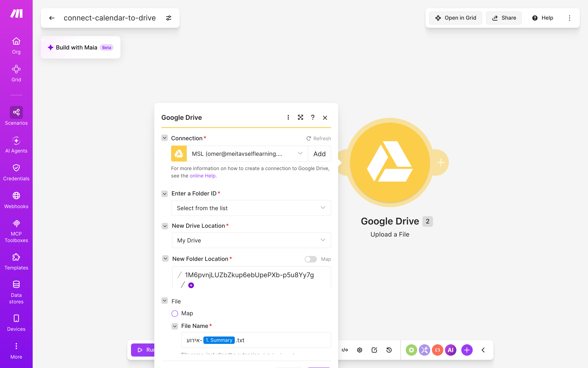Go back using the arrow next to scenario name

[52, 18]
